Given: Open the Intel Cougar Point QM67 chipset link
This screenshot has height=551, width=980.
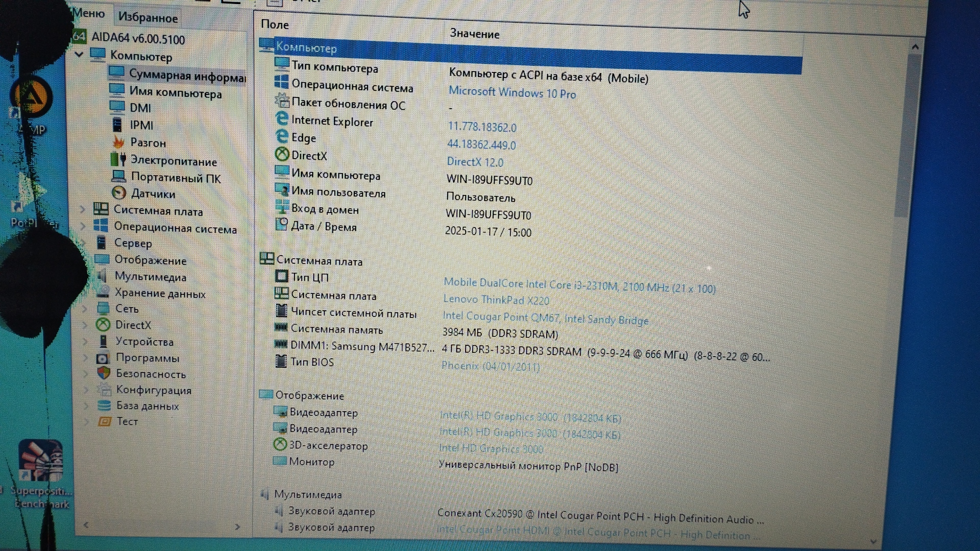Looking at the screenshot, I should [x=545, y=318].
